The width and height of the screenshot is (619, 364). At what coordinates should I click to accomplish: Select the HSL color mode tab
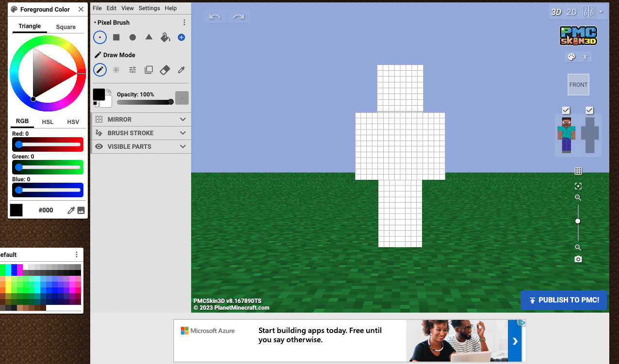click(48, 122)
